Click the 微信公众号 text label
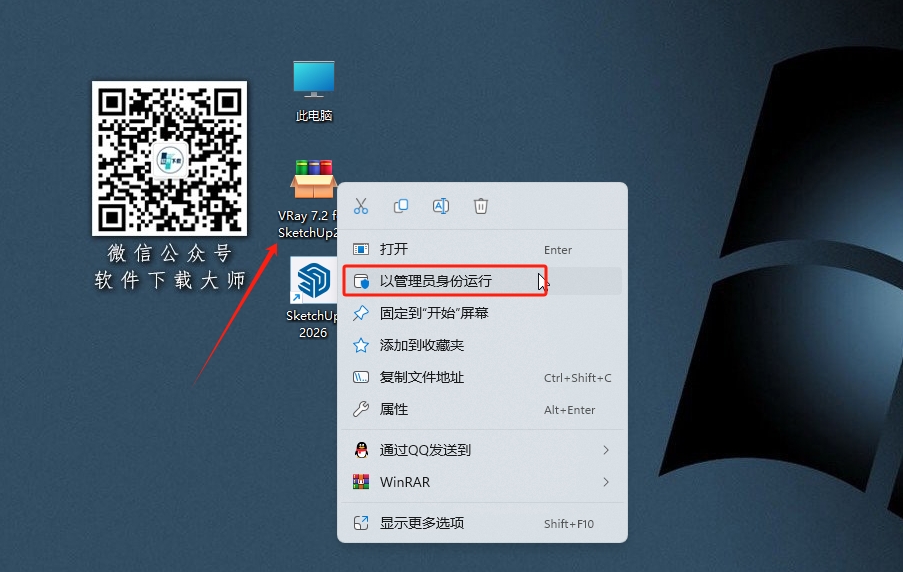 tap(169, 253)
